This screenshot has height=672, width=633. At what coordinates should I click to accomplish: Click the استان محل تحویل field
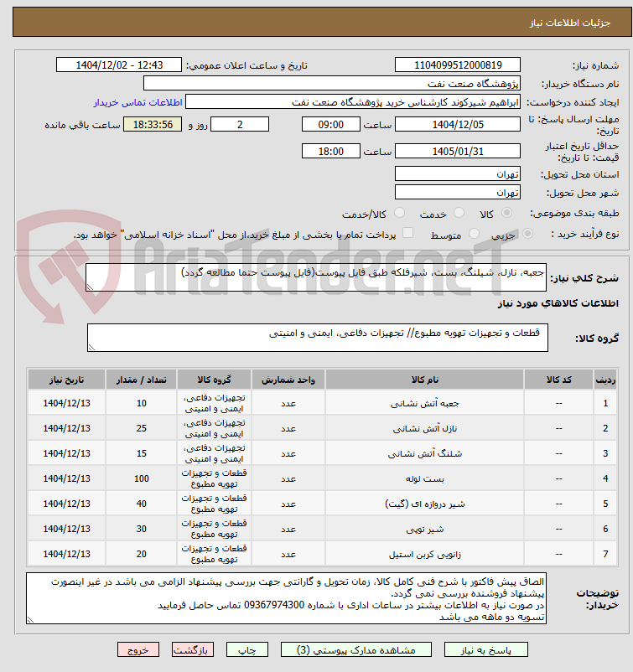coord(458,173)
